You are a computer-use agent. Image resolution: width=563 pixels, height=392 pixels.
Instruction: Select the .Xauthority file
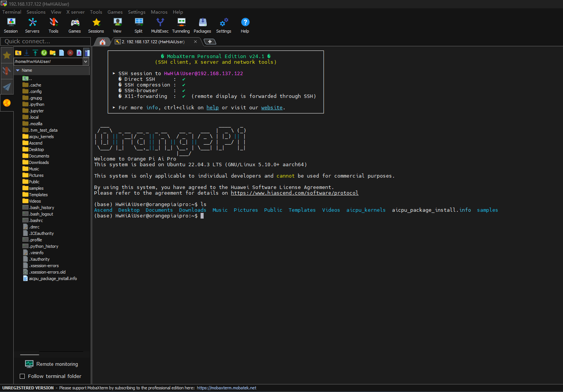click(36, 259)
